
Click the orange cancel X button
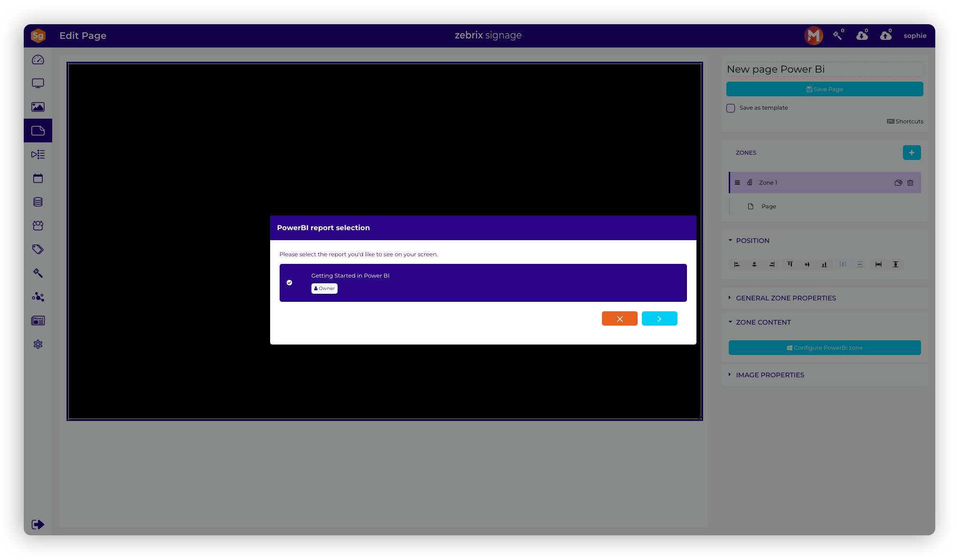click(620, 319)
